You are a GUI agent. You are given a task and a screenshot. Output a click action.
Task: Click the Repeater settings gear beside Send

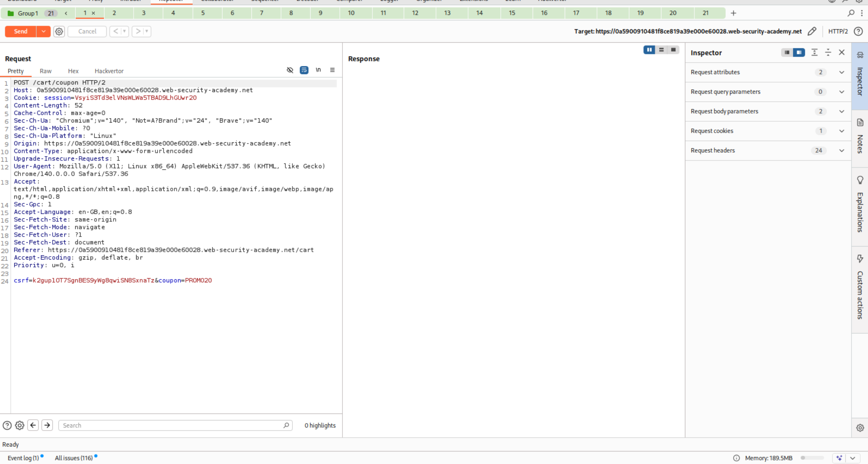(x=59, y=31)
